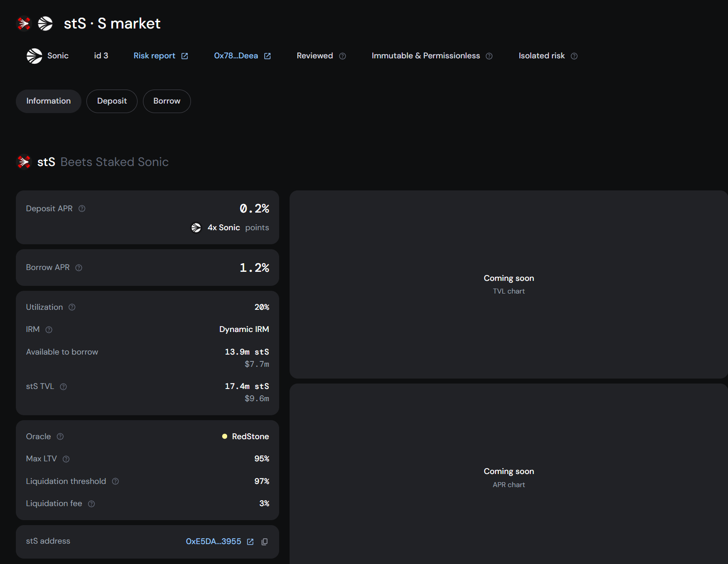Click the help icon beside Borrow APR
Image resolution: width=728 pixels, height=564 pixels.
click(x=79, y=268)
